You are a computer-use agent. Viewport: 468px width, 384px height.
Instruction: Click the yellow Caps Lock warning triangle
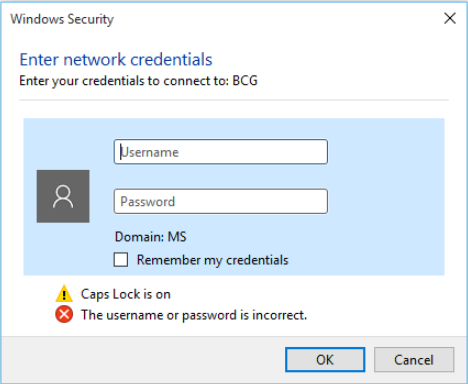[x=64, y=294]
